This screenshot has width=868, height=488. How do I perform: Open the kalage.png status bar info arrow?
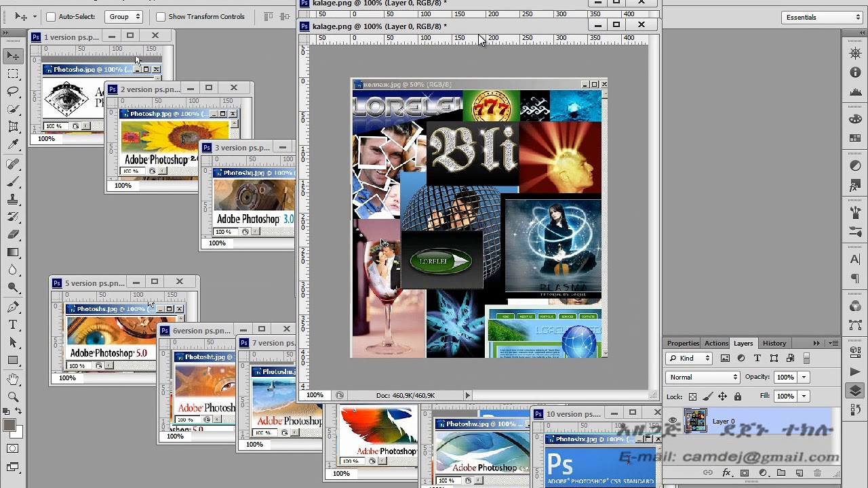[x=467, y=395]
